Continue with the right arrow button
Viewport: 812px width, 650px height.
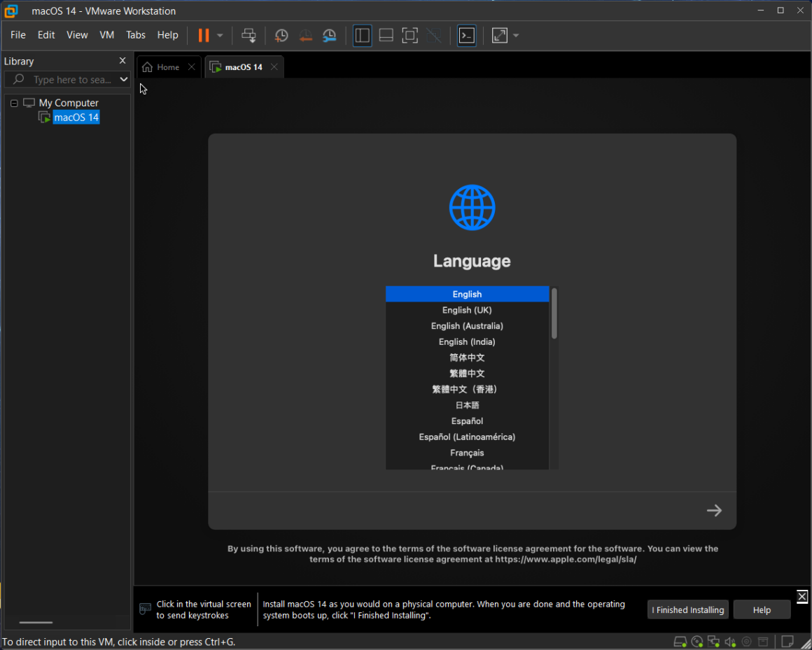click(714, 510)
